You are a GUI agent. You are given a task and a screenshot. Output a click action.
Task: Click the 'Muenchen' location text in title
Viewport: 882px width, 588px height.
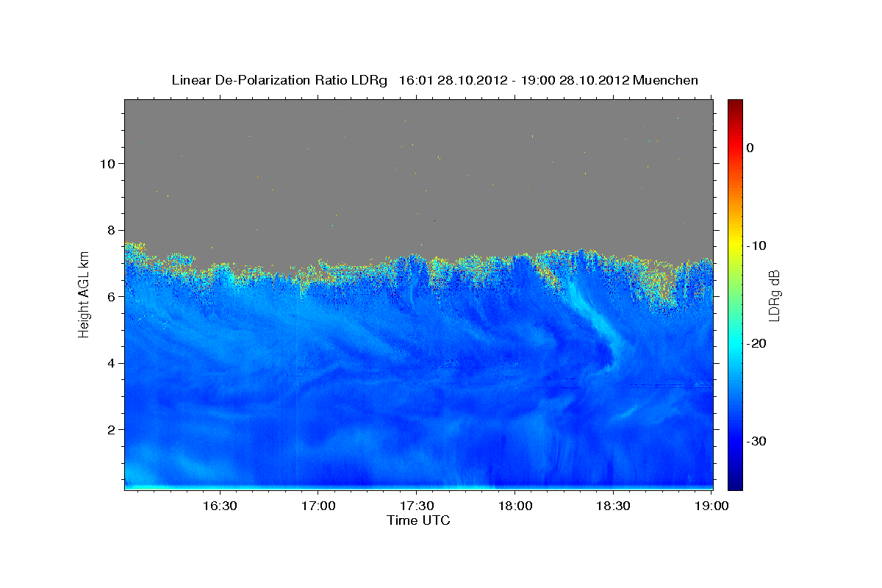tap(667, 80)
